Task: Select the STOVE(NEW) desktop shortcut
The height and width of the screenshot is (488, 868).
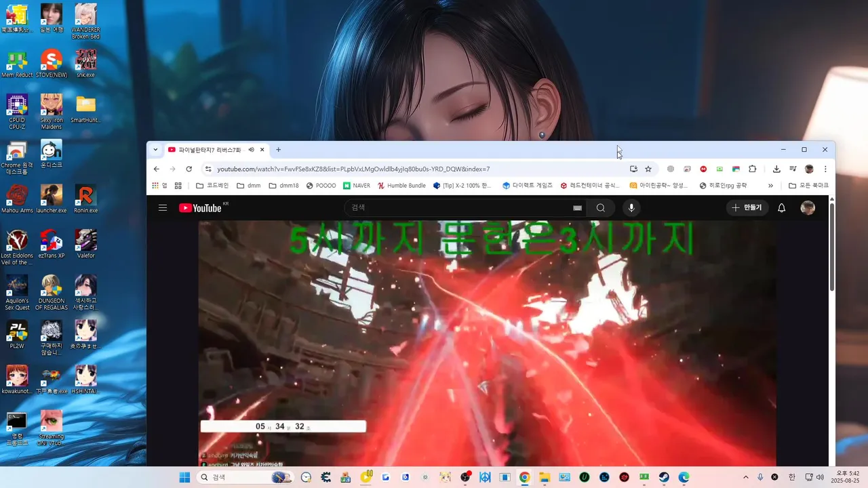Action: point(52,64)
